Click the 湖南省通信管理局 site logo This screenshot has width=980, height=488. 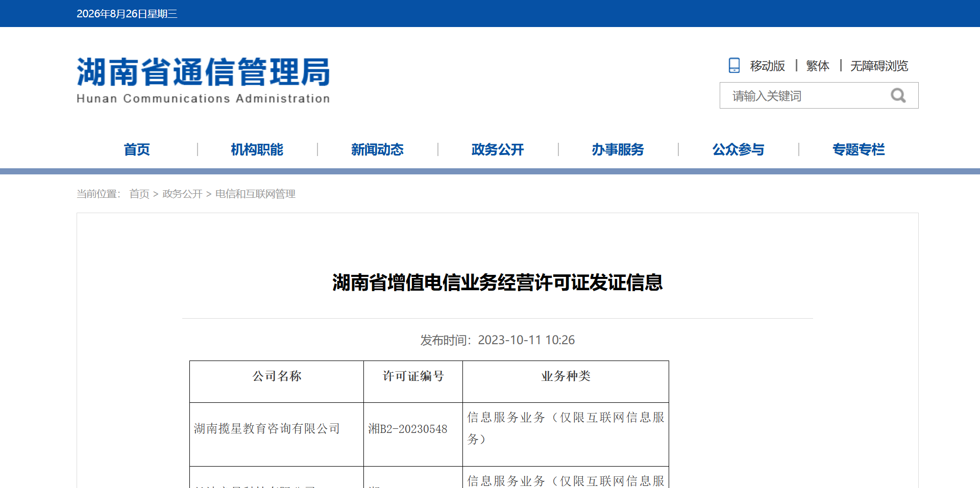[203, 80]
